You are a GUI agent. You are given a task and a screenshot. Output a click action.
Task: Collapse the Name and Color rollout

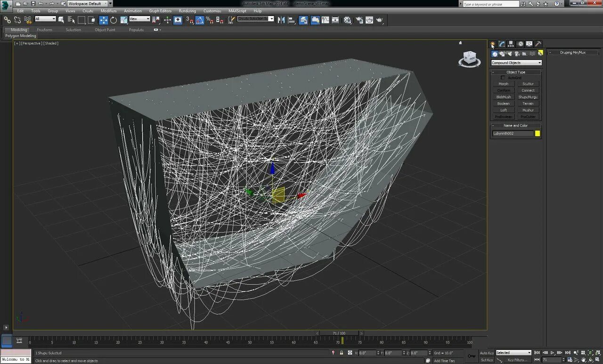click(x=516, y=126)
